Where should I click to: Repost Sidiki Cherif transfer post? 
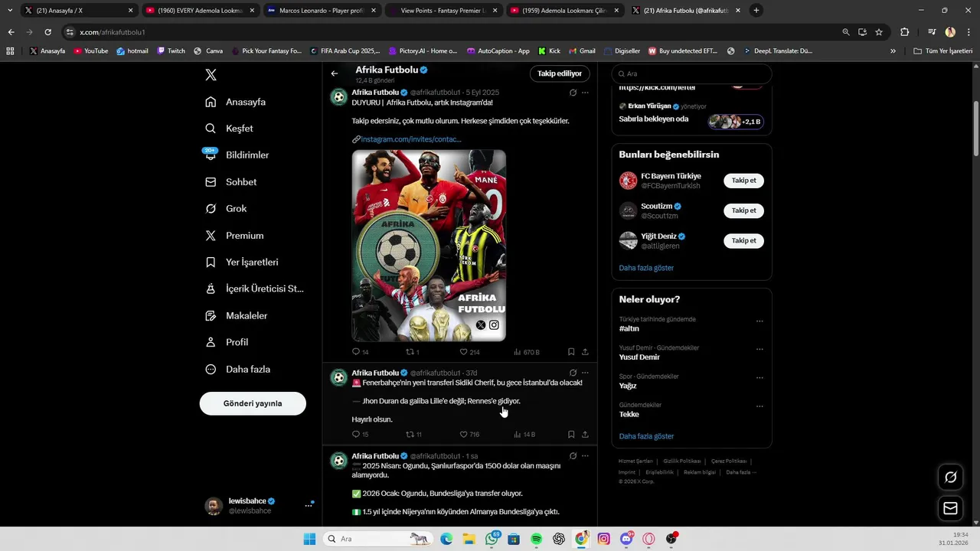point(413,434)
